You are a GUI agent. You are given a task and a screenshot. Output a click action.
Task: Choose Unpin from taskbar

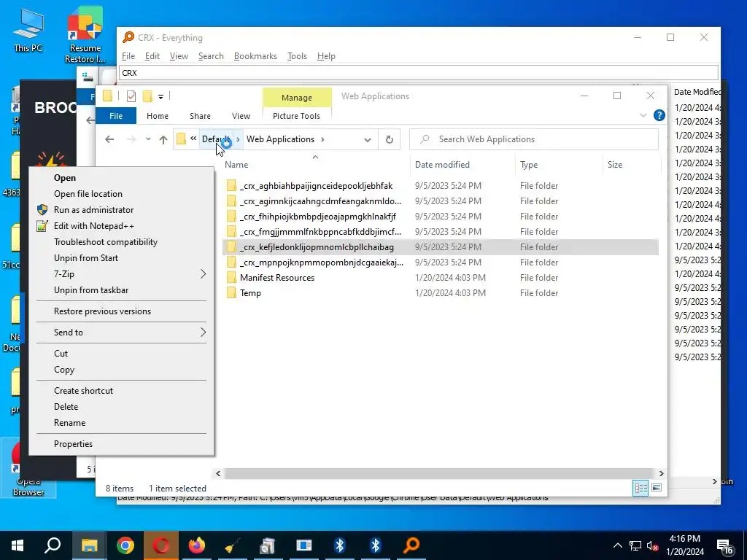[x=122, y=290]
